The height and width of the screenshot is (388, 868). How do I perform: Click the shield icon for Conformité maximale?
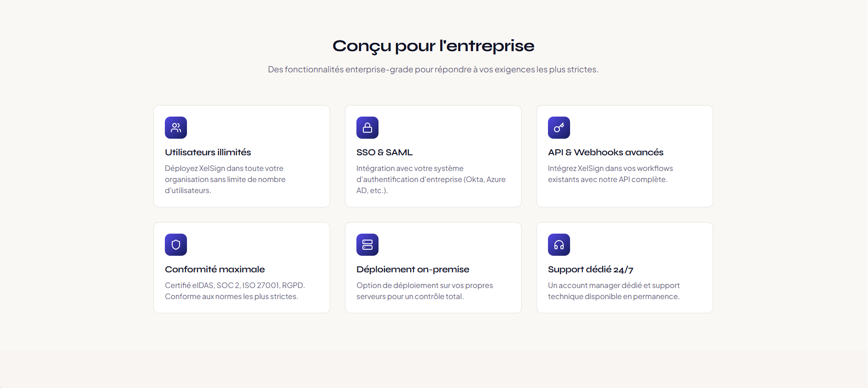pyautogui.click(x=176, y=245)
